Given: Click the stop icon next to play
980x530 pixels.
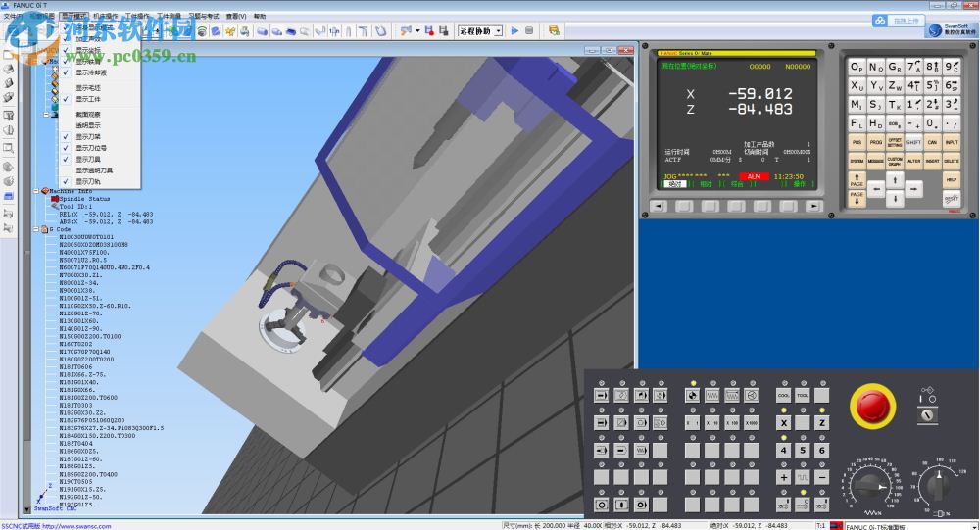Looking at the screenshot, I should (x=529, y=30).
